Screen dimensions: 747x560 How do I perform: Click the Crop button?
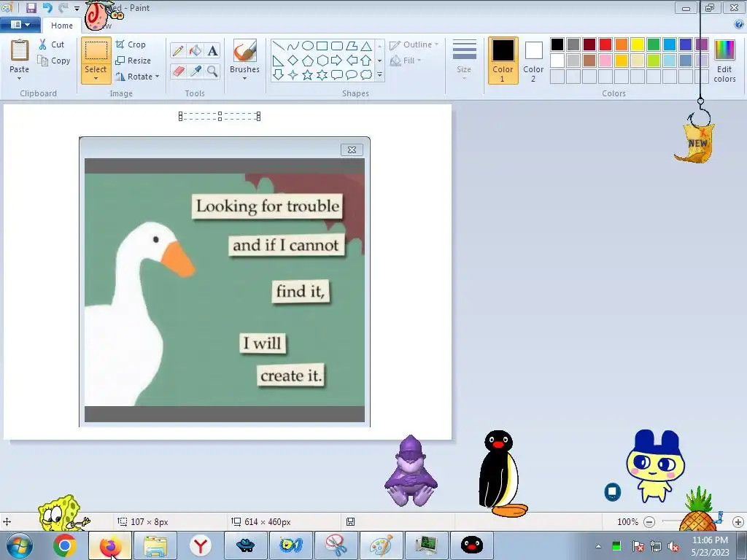tap(131, 44)
